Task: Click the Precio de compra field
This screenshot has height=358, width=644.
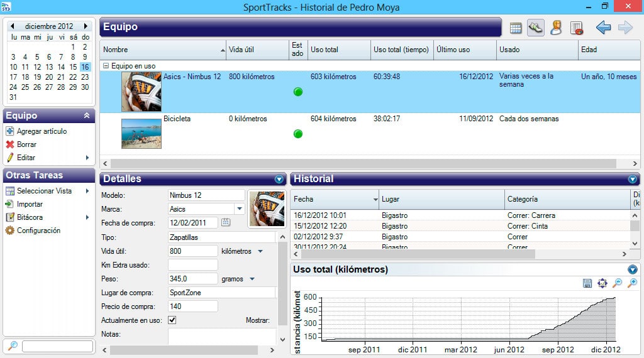Action: (192, 306)
